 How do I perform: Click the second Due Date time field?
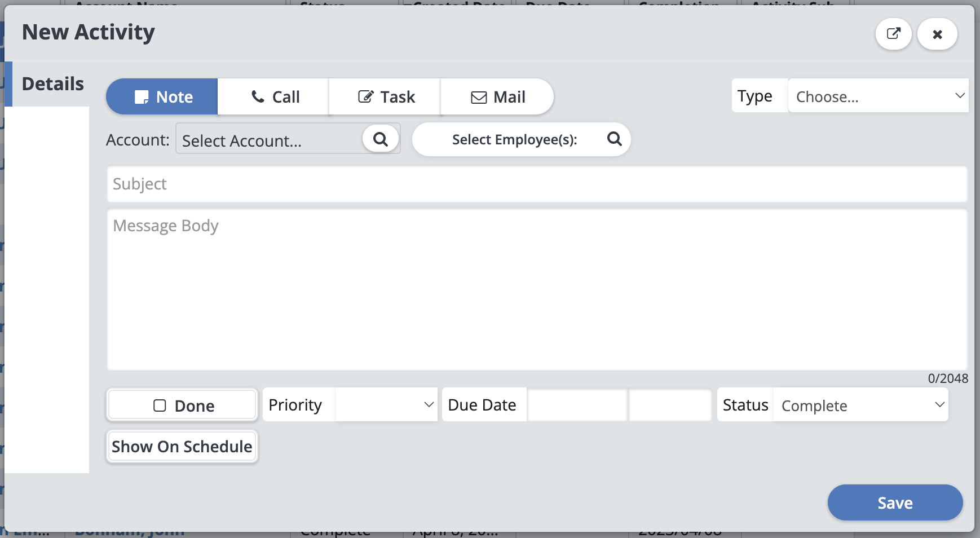click(x=670, y=405)
